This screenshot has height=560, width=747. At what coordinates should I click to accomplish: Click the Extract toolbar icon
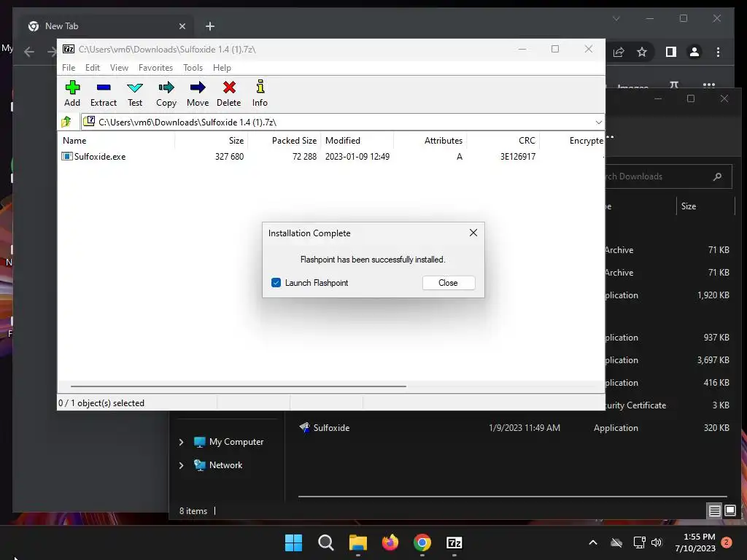coord(104,87)
